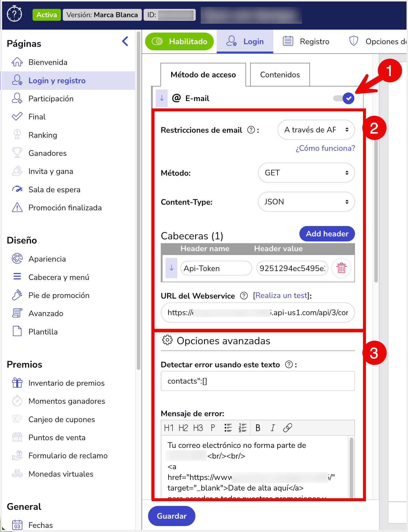Open the Restricciones de email dropdown
This screenshot has height=532, width=408.
(x=316, y=130)
